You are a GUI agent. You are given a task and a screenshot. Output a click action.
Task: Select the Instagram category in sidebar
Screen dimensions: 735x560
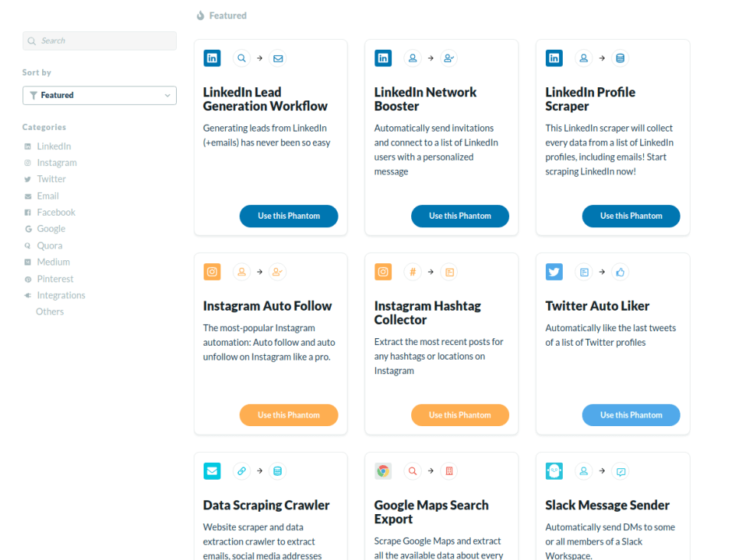[57, 163]
